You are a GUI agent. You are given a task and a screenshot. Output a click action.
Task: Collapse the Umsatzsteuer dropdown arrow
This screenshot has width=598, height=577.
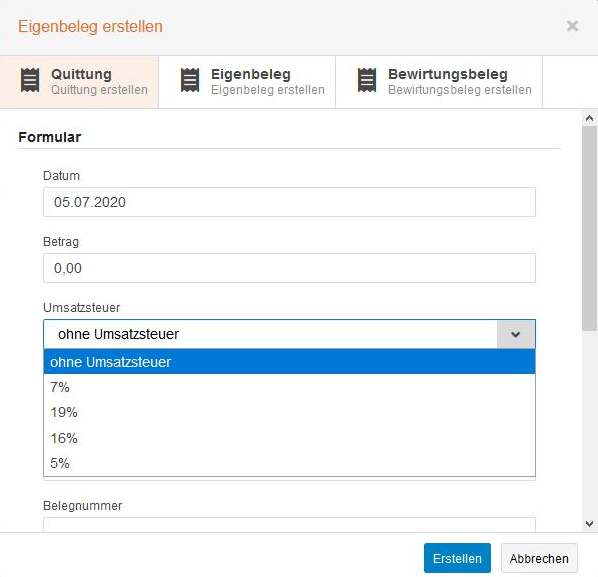[516, 334]
